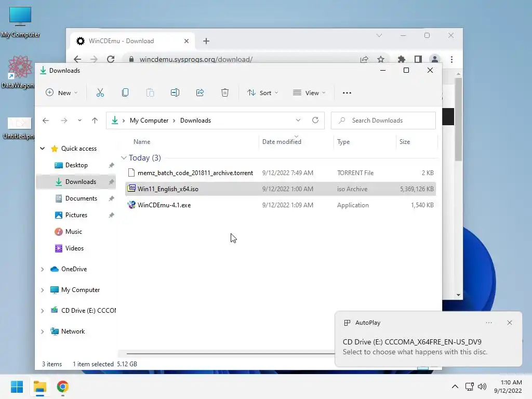Click the Paste clipboard icon in toolbar
This screenshot has height=399, width=532.
point(150,92)
